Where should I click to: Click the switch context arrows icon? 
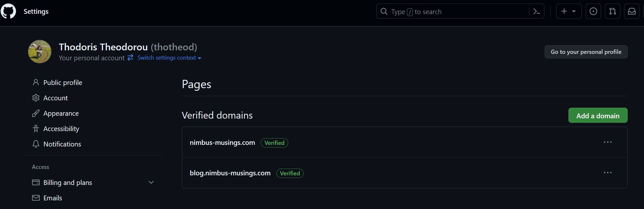pyautogui.click(x=130, y=58)
